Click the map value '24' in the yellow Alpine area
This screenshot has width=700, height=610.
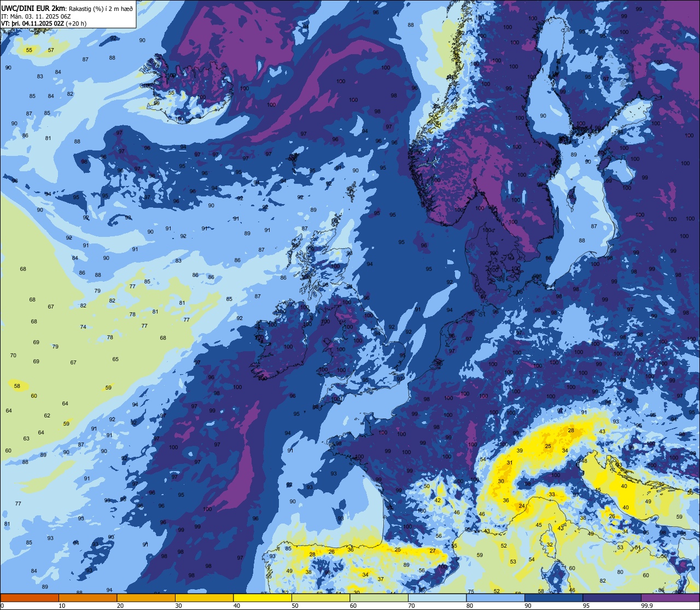coord(522,506)
